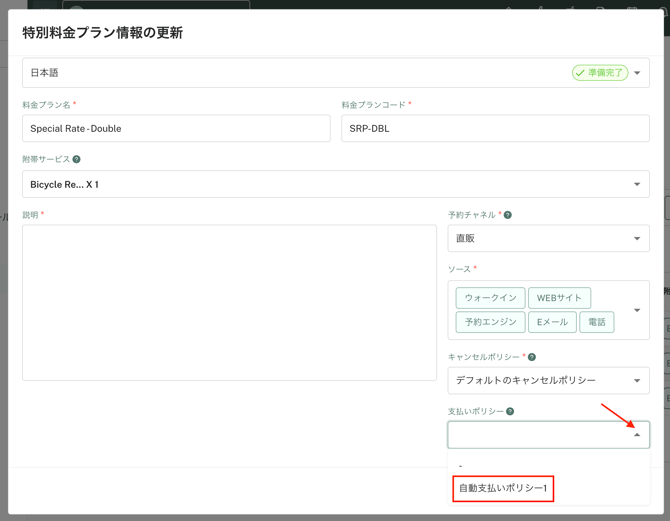Open the 日本語 language dropdown
Viewport: 670px width, 521px height.
(x=637, y=73)
